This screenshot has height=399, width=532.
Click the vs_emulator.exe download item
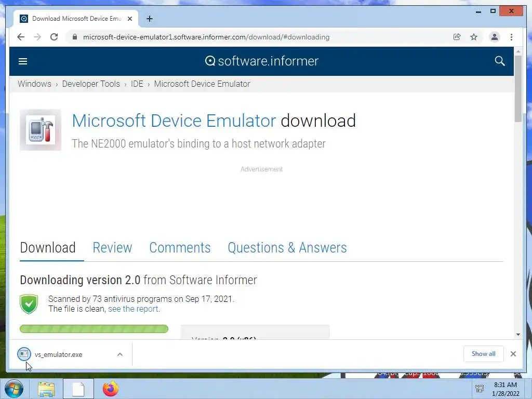coord(71,354)
